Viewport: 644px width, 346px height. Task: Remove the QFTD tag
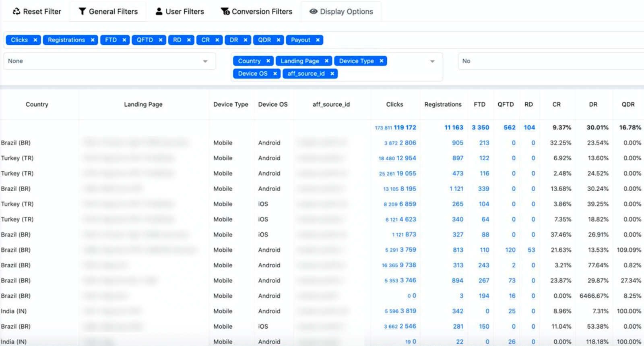tap(161, 40)
